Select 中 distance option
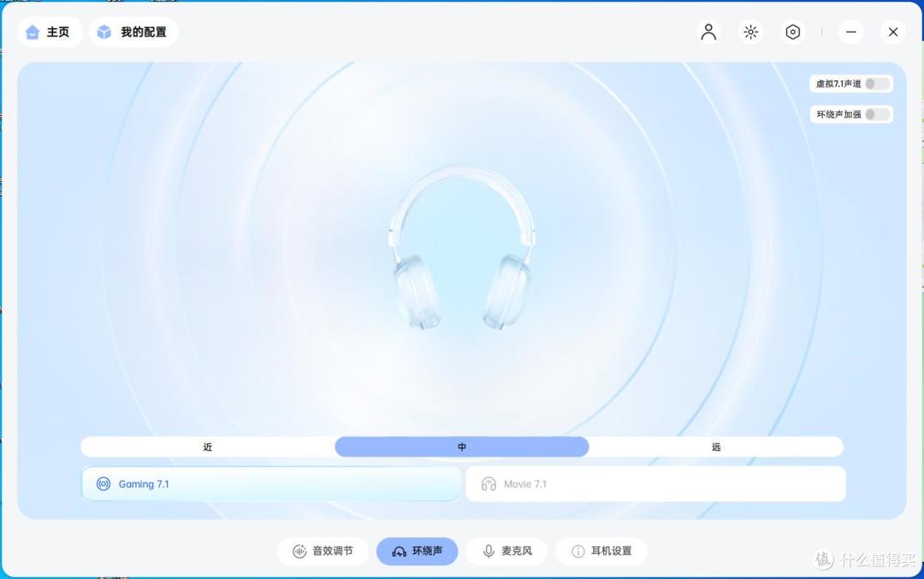This screenshot has height=579, width=924. (462, 446)
